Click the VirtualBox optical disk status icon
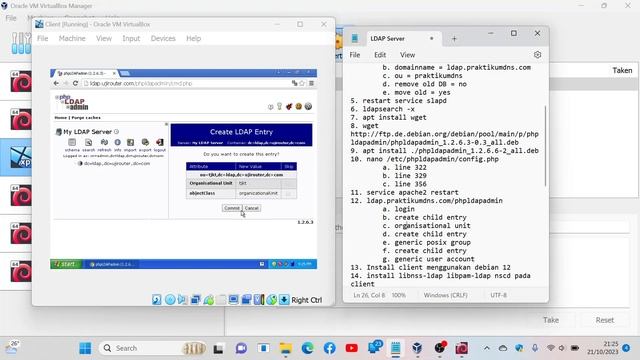This screenshot has width=640, height=360. [170, 300]
